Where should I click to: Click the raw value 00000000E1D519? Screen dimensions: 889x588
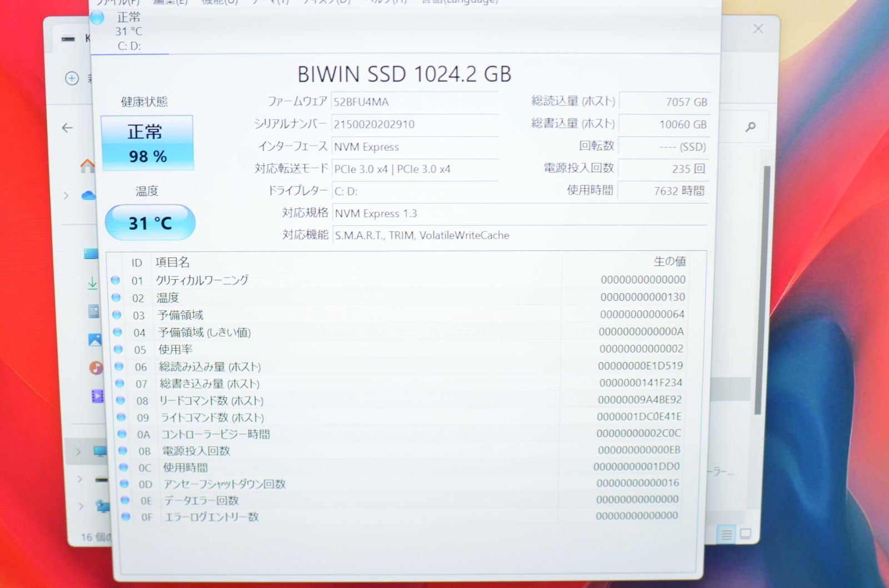pyautogui.click(x=640, y=366)
